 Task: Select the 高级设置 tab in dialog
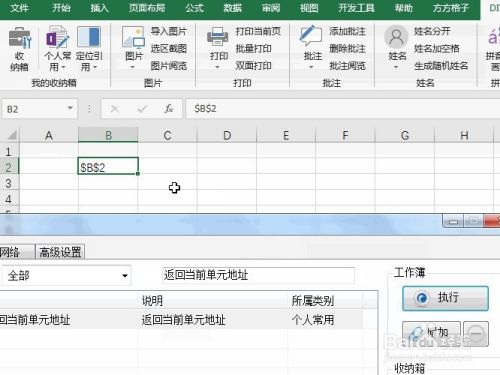(x=60, y=252)
